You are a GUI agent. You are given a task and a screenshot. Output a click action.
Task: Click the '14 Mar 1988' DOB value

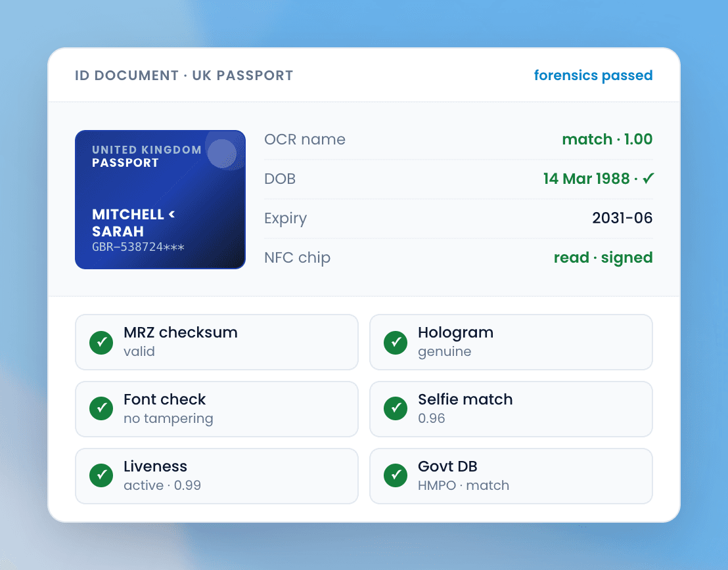[x=586, y=179]
